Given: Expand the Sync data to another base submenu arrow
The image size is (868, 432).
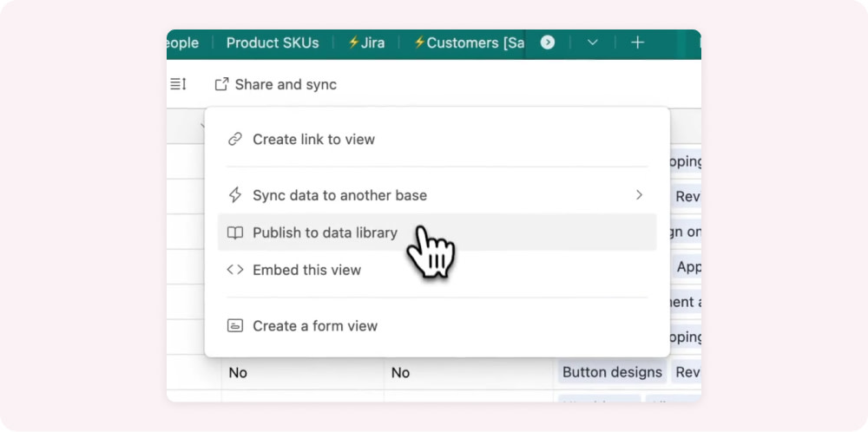Looking at the screenshot, I should [x=639, y=195].
